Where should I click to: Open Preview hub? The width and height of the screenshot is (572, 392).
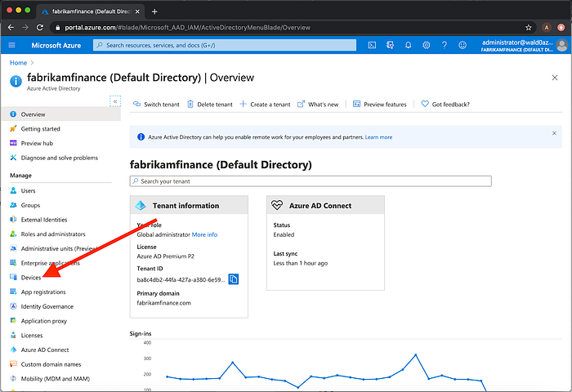click(37, 143)
